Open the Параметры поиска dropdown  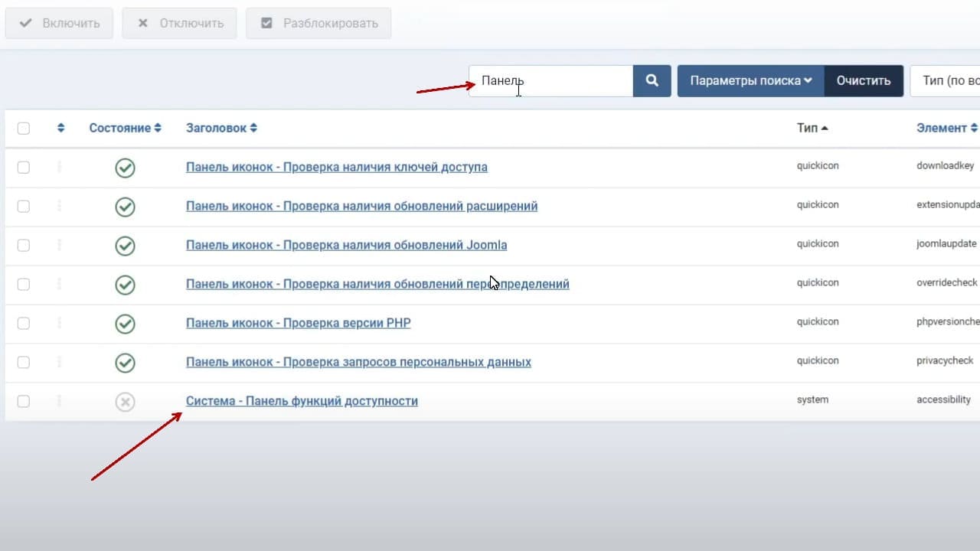click(x=751, y=80)
